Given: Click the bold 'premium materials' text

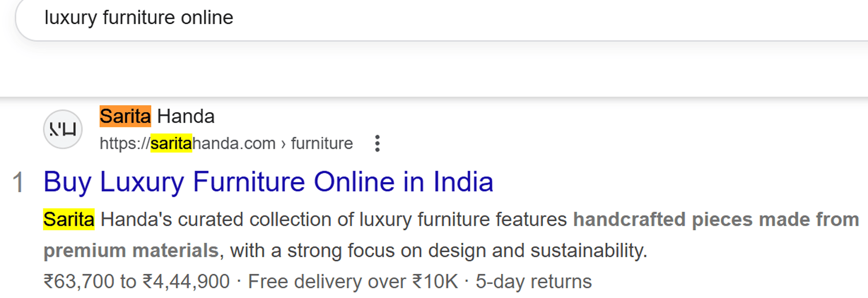Looking at the screenshot, I should 131,250.
